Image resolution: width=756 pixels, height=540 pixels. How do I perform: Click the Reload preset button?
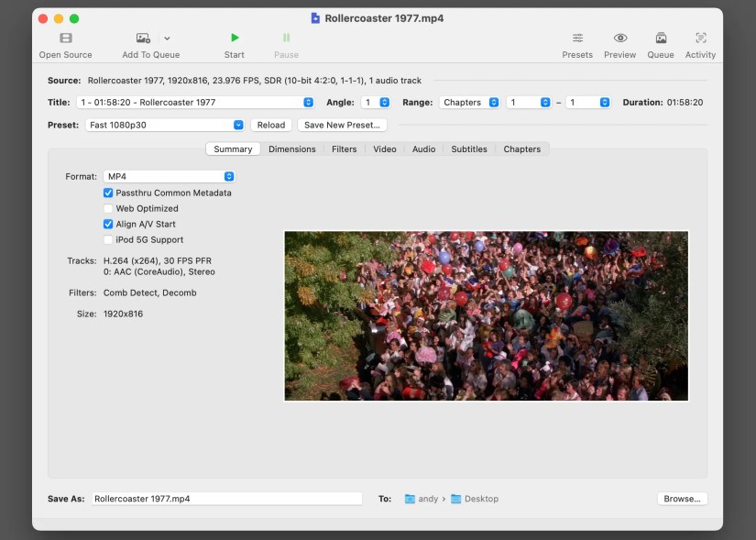click(x=271, y=125)
